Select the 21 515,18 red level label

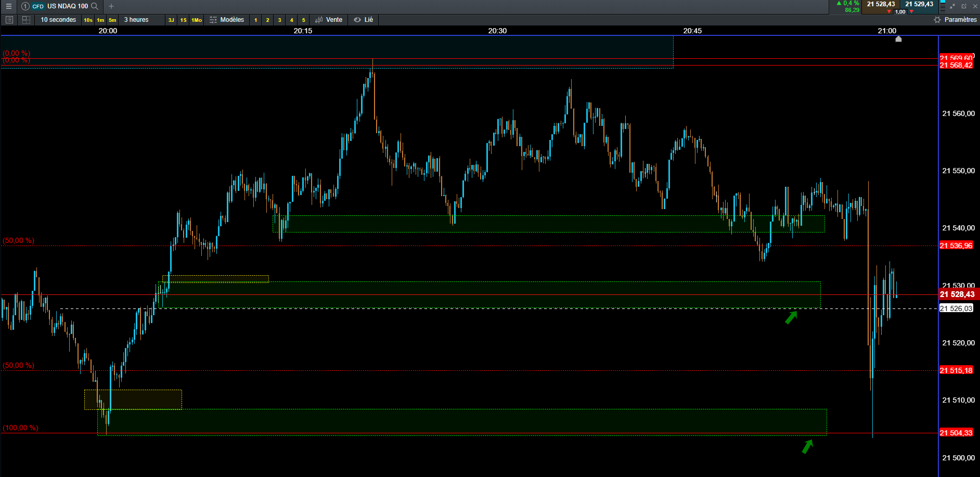pos(956,370)
